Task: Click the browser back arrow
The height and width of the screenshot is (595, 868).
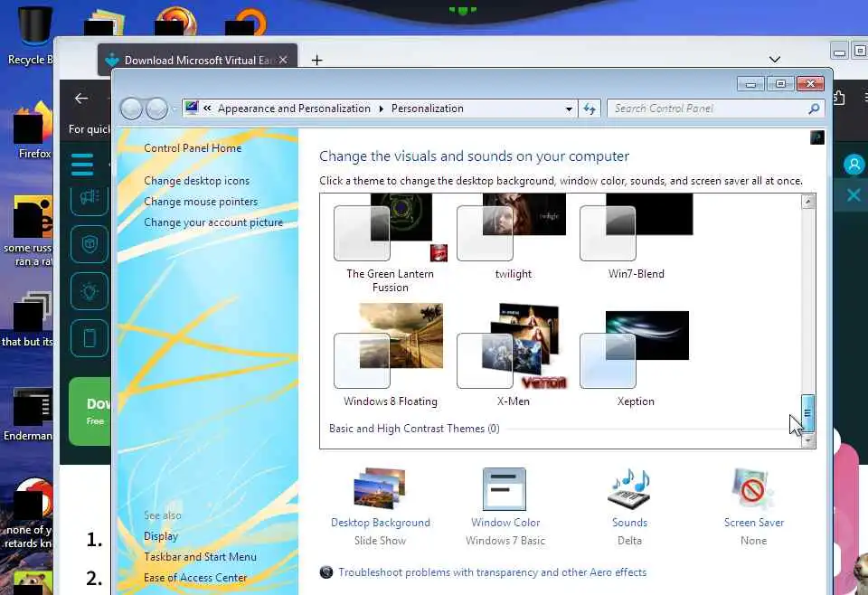Action: click(81, 99)
